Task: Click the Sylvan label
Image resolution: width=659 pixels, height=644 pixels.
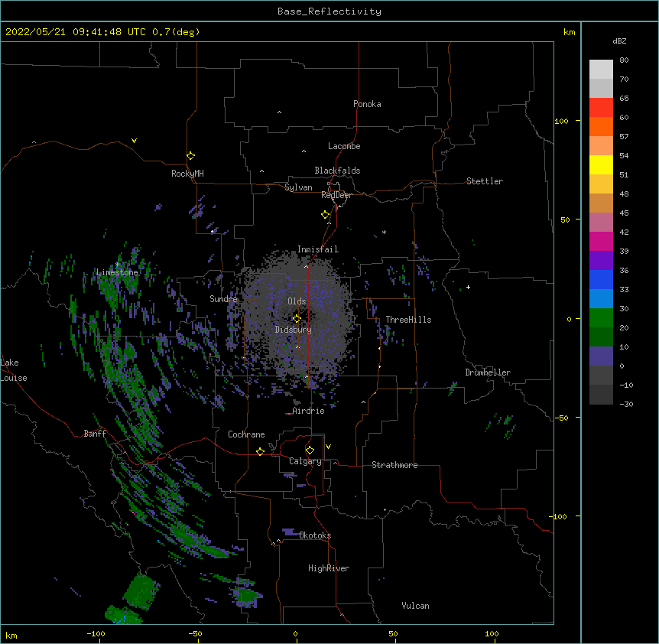Action: click(298, 187)
